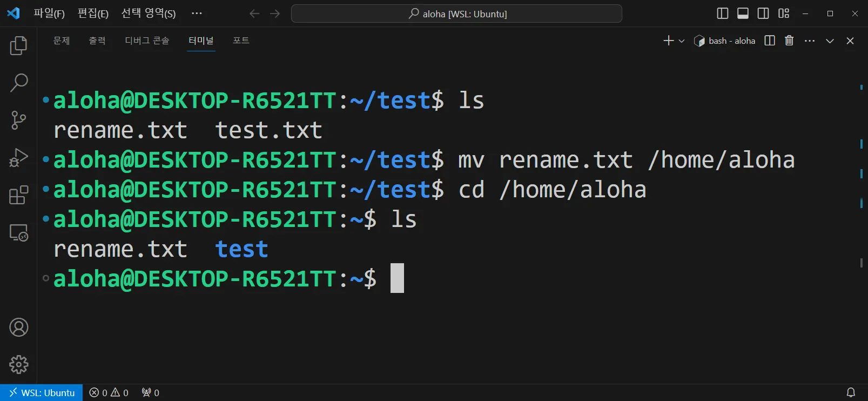Kill terminal with trash icon
The image size is (868, 401).
[x=789, y=41]
